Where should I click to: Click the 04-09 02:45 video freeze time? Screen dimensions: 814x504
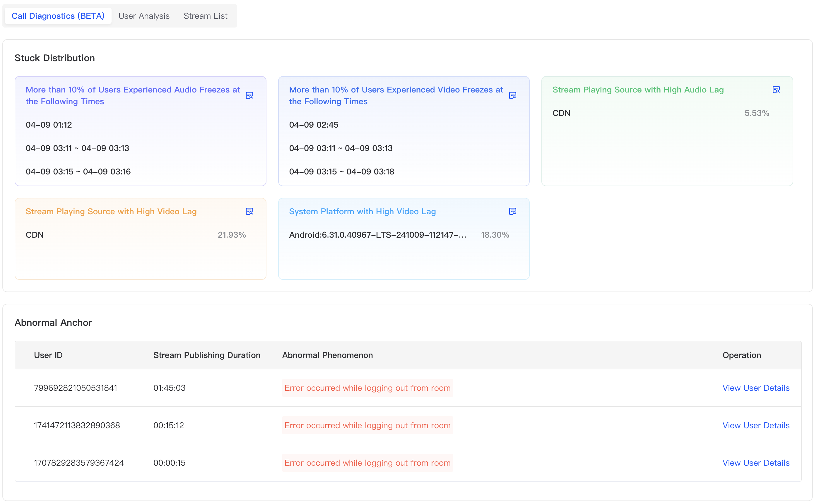(314, 125)
